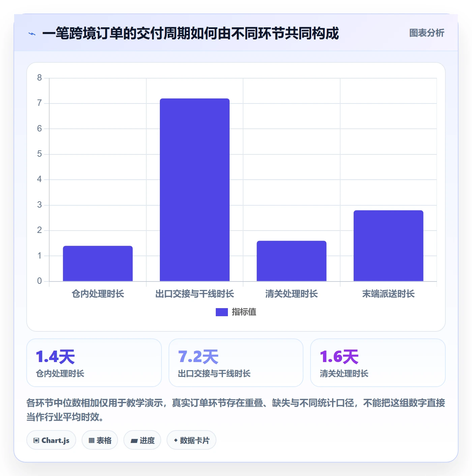The image size is (472, 476).
Task: Click the y-axis value 3
Action: pyautogui.click(x=39, y=205)
